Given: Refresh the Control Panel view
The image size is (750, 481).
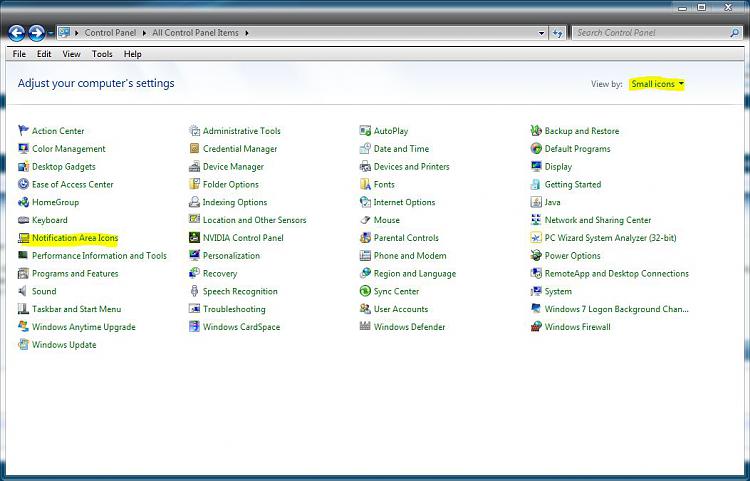Looking at the screenshot, I should coord(557,33).
